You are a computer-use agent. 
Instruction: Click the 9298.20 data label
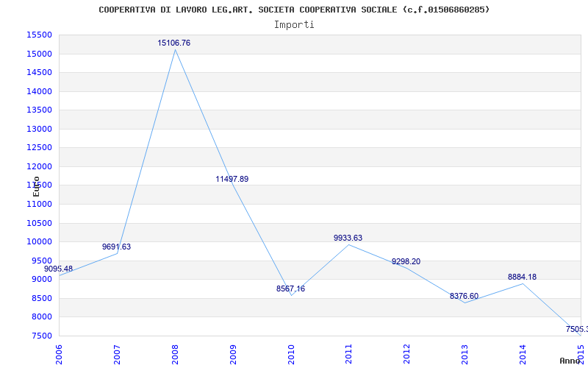tap(406, 262)
